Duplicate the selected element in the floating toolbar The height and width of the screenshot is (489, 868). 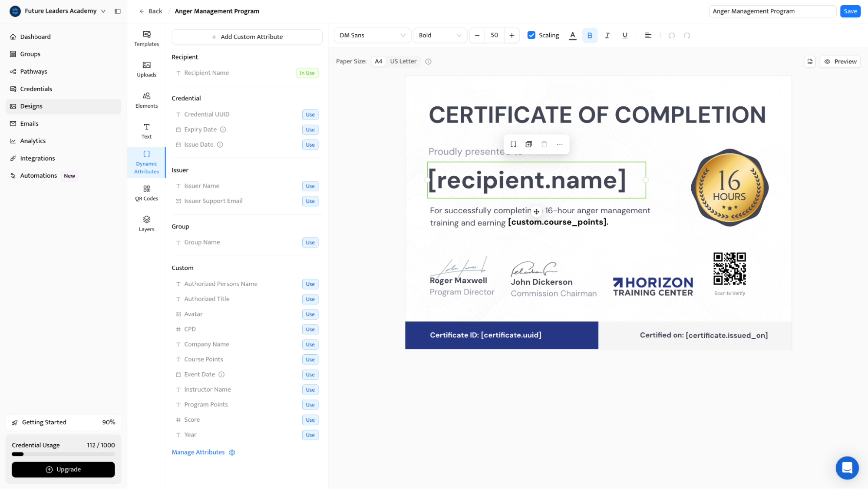pyautogui.click(x=528, y=144)
